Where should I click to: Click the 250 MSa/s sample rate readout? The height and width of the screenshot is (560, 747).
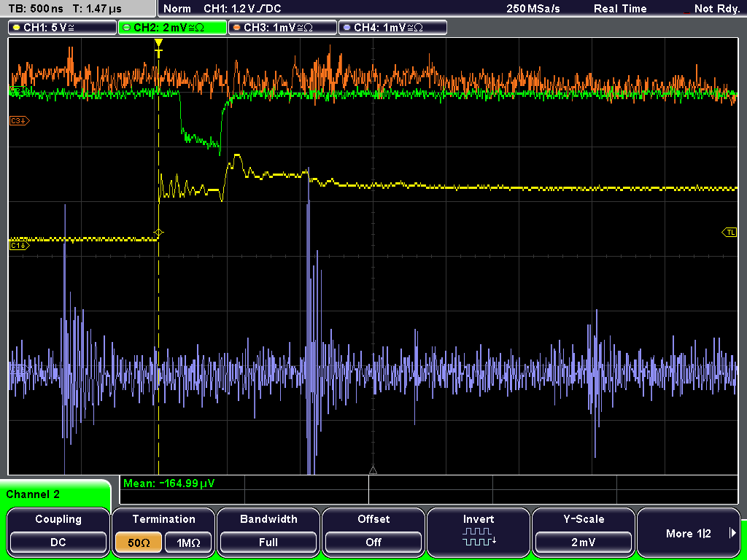click(533, 9)
